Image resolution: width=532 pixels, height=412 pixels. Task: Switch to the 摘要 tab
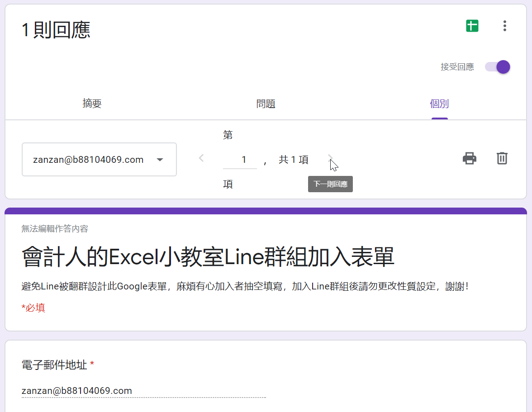point(92,104)
